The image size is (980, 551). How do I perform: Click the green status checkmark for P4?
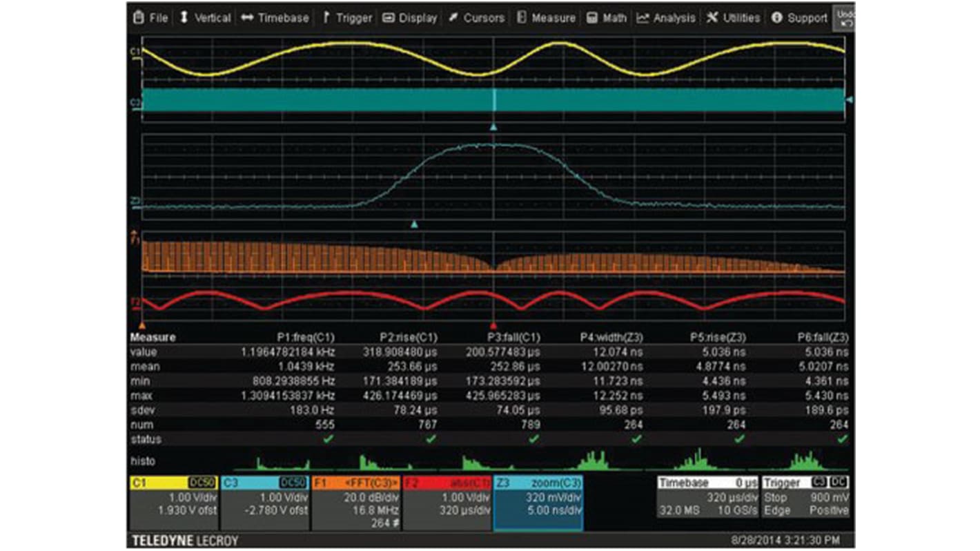point(636,439)
